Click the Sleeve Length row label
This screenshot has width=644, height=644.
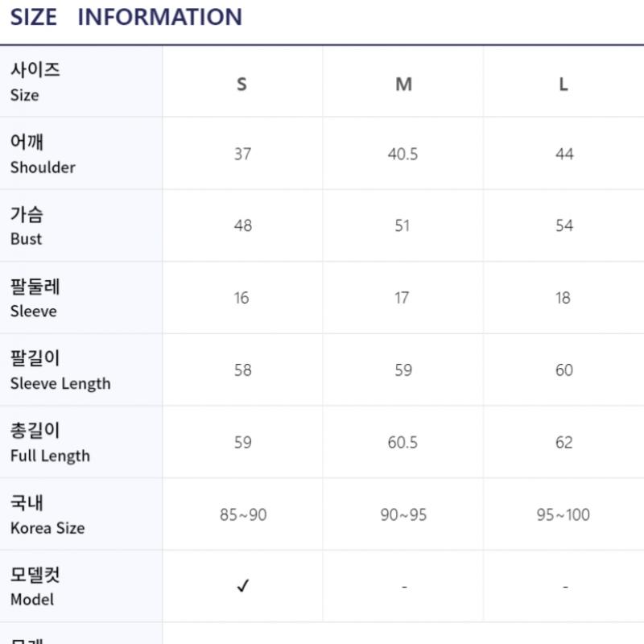(60, 370)
